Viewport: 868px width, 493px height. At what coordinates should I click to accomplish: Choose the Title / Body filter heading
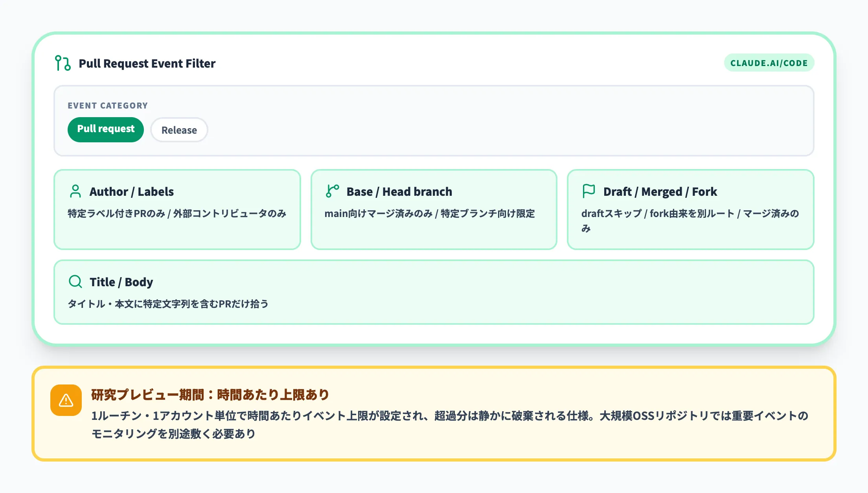point(121,282)
